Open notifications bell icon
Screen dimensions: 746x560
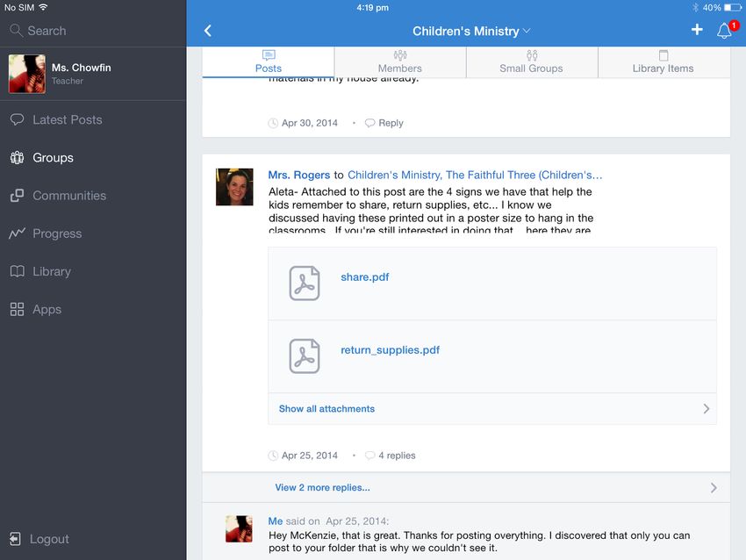click(x=724, y=32)
